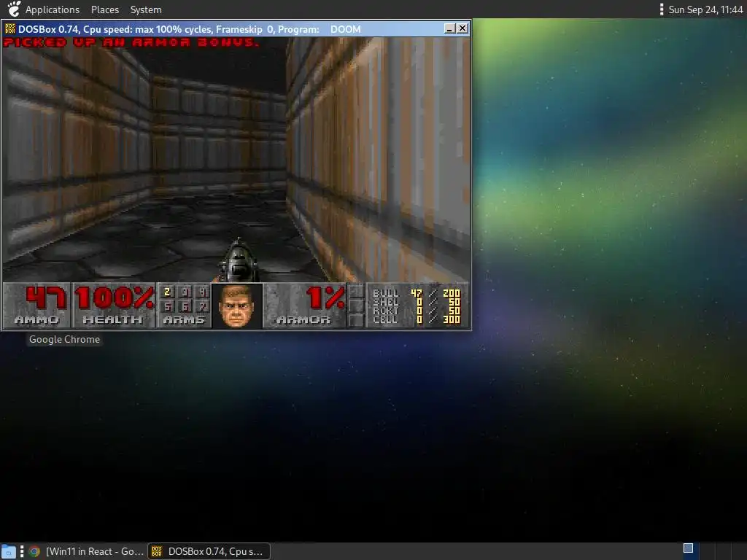
Task: Click the CELL ammo row
Action: pyautogui.click(x=417, y=319)
